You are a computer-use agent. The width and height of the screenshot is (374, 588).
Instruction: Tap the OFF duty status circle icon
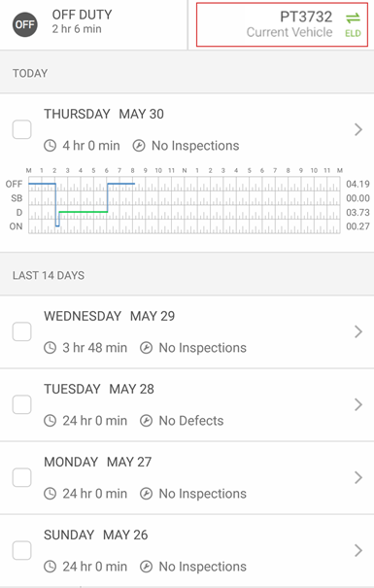pos(25,24)
